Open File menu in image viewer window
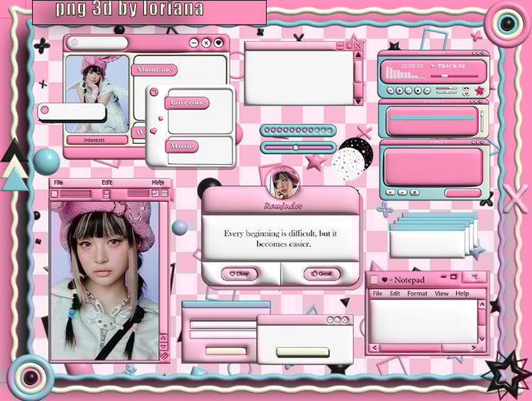Viewport: 532px width, 401px height. point(58,183)
